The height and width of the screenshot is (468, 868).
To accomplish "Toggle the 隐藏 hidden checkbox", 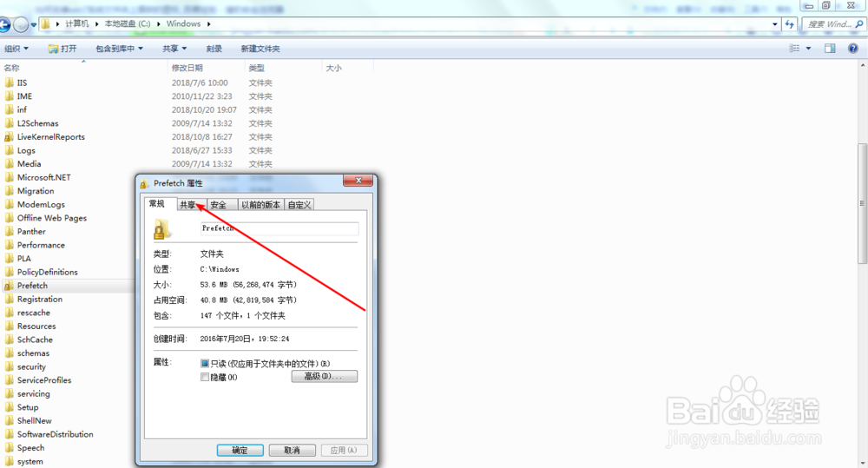I will tap(205, 377).
